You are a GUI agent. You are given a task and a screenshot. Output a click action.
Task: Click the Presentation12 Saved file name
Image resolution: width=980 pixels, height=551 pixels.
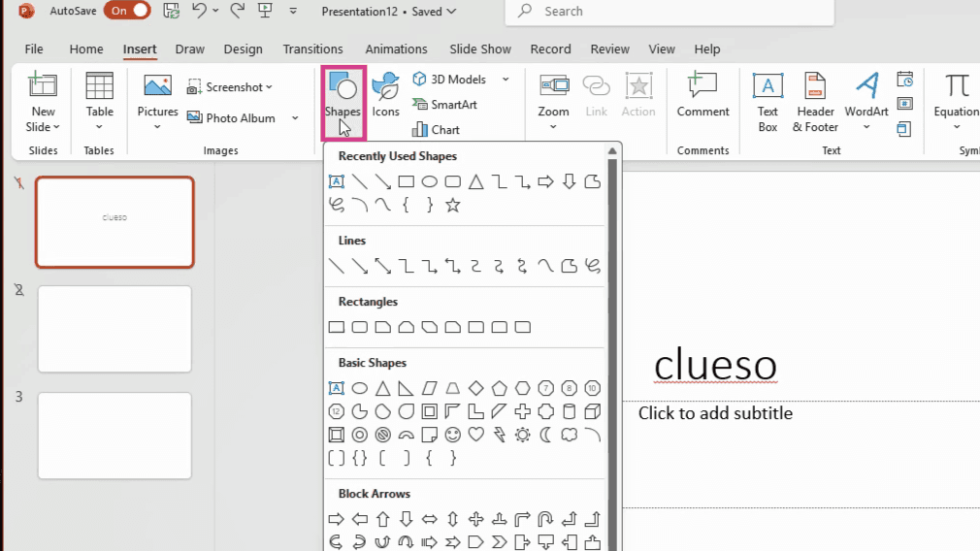point(388,12)
